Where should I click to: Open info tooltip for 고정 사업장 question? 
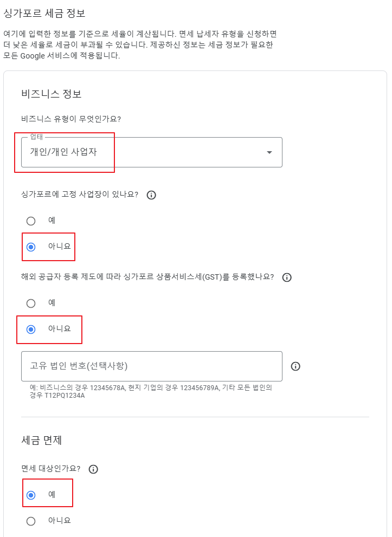click(151, 195)
